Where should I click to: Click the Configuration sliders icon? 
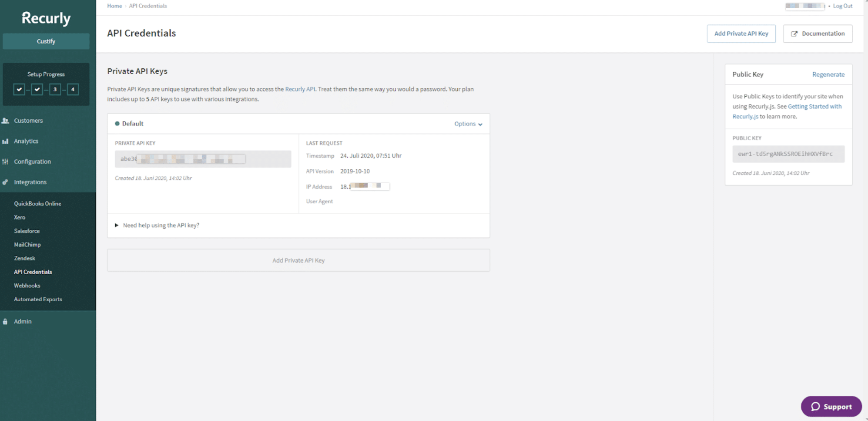click(6, 162)
